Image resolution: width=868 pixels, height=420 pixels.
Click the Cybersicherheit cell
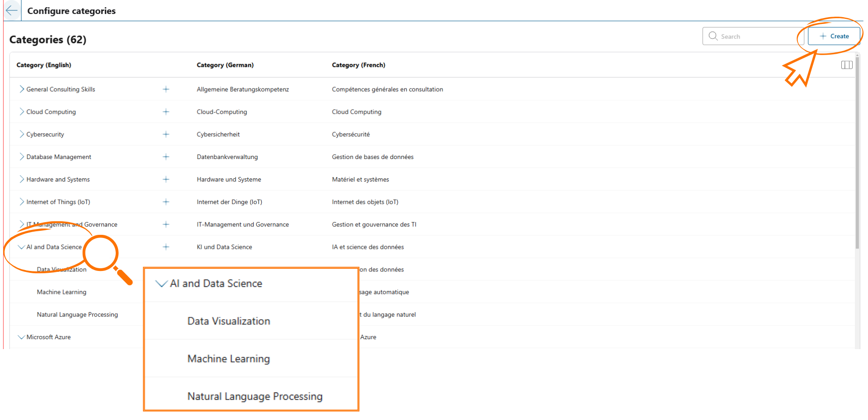[218, 135]
